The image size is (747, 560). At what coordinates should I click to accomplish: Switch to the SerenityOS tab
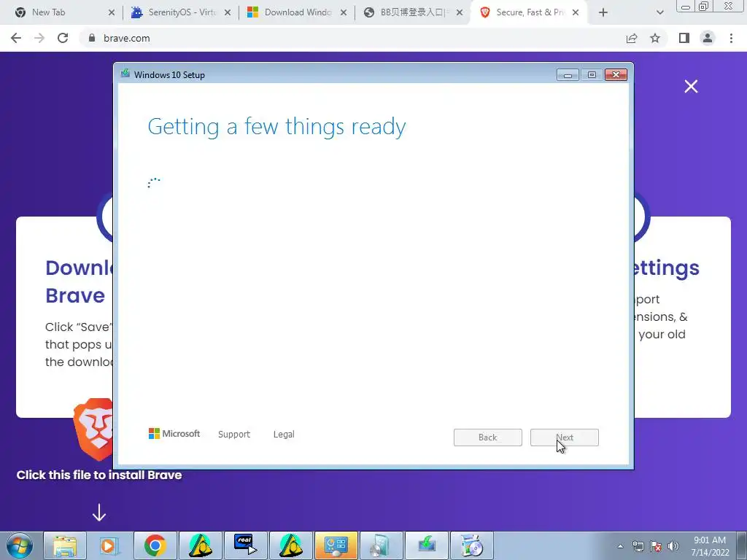pyautogui.click(x=182, y=12)
